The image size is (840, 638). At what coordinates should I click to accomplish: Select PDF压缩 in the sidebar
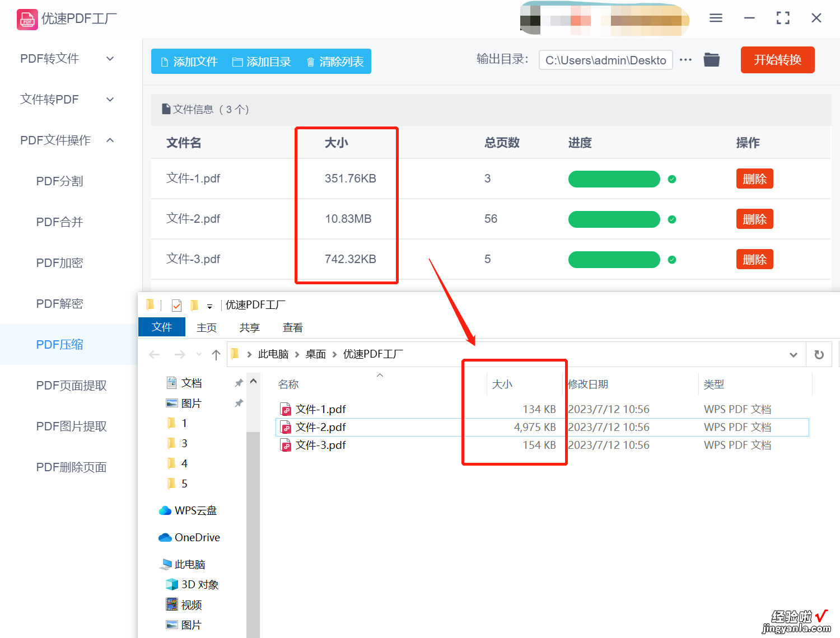(x=59, y=345)
